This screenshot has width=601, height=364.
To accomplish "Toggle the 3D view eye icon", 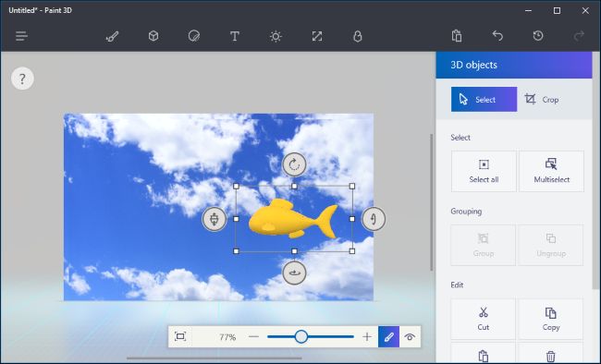I will [410, 337].
